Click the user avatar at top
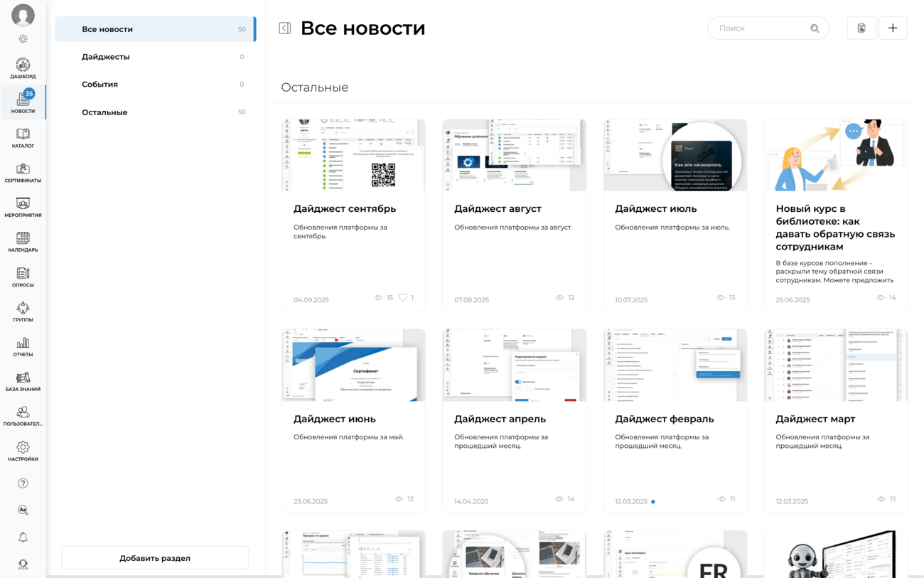 [x=23, y=15]
